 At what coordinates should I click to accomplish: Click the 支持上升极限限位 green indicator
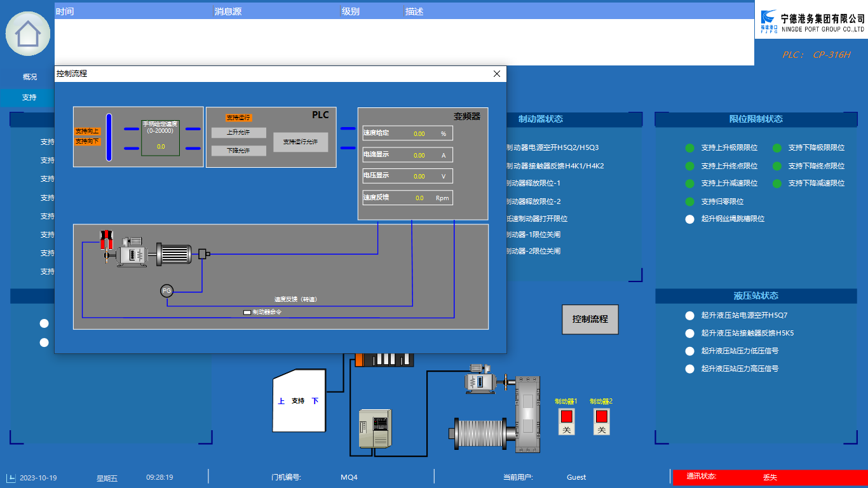(x=689, y=148)
